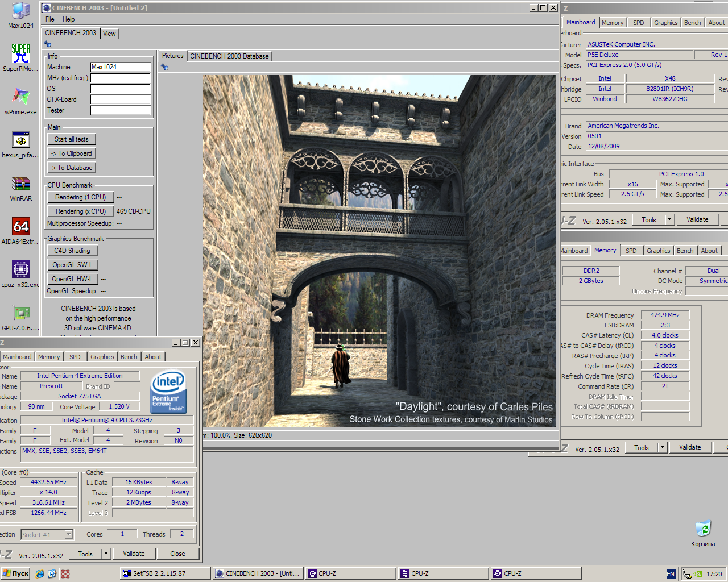Click the NVIDIA icon in system tray
The width and height of the screenshot is (728, 582).
point(699,574)
